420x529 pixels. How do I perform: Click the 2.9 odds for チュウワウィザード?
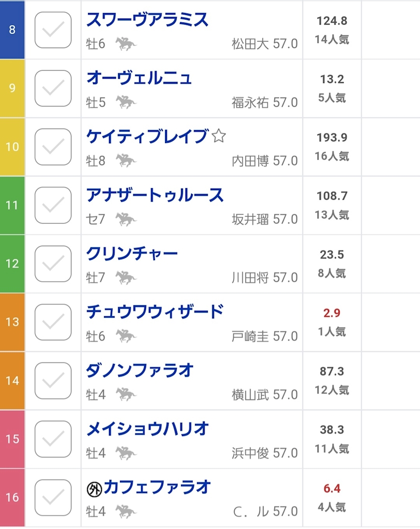(331, 313)
